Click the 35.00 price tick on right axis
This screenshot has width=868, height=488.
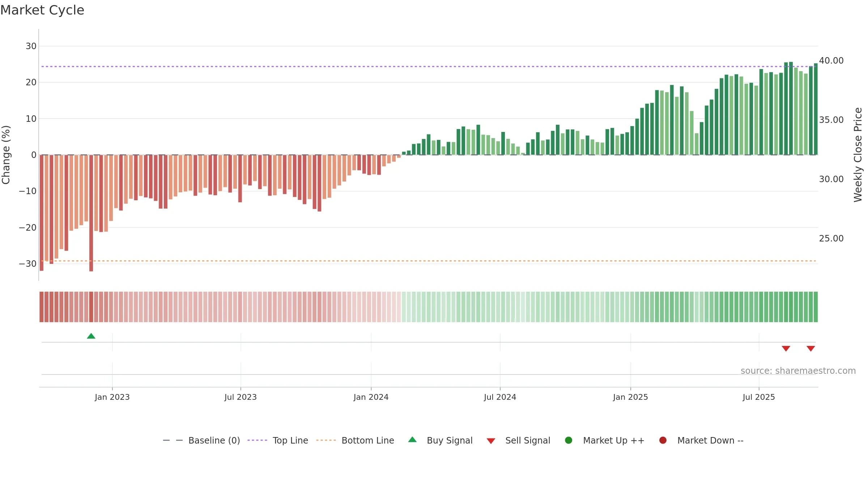tap(831, 120)
